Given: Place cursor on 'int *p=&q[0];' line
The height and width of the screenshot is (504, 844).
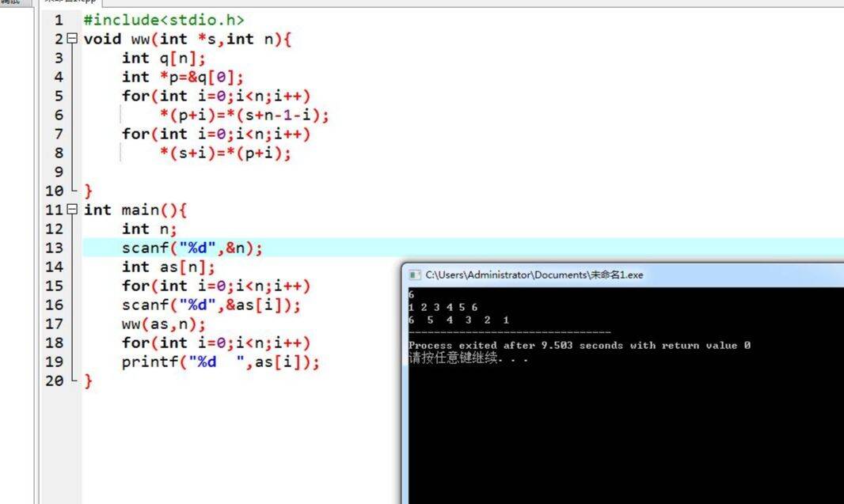Looking at the screenshot, I should pos(182,77).
